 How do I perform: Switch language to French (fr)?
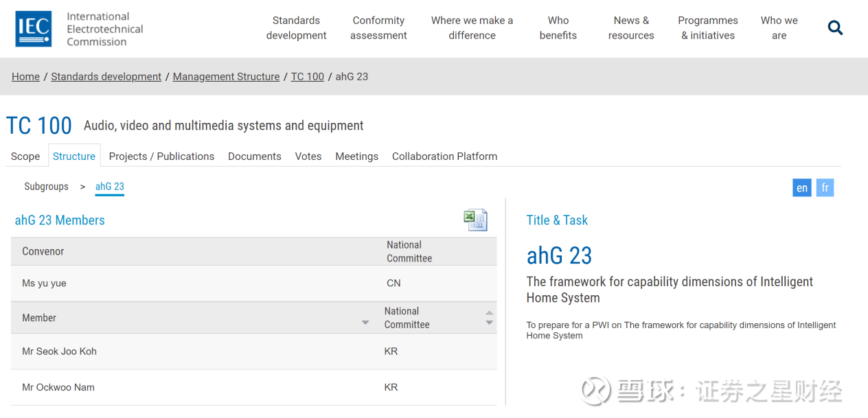pos(825,188)
